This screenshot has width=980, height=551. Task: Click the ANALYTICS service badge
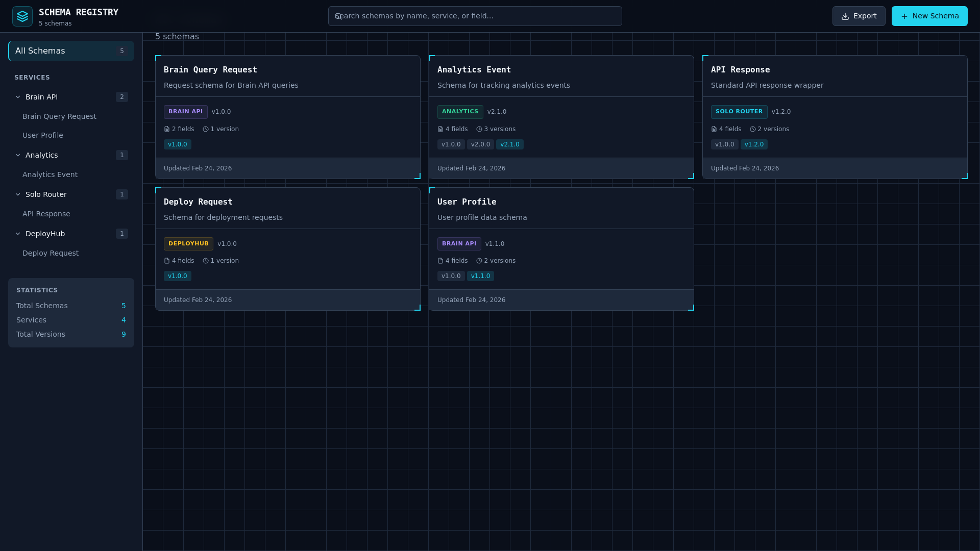tap(460, 112)
